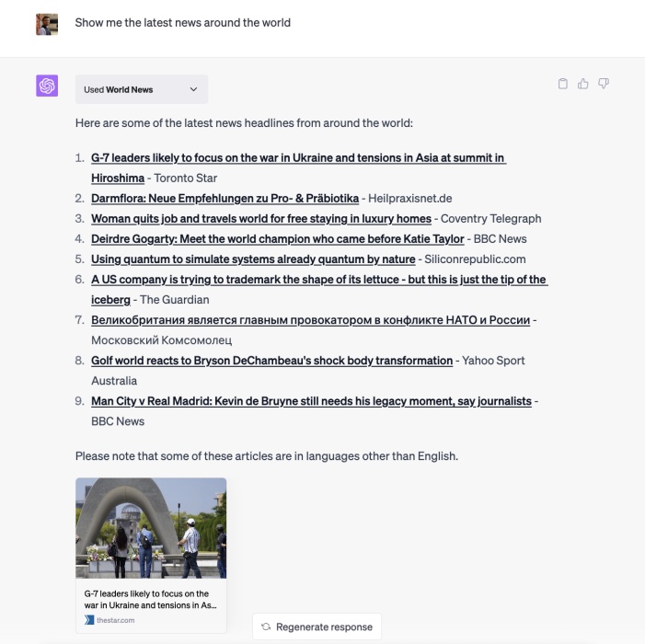Click the Regenerate response button

point(317,627)
